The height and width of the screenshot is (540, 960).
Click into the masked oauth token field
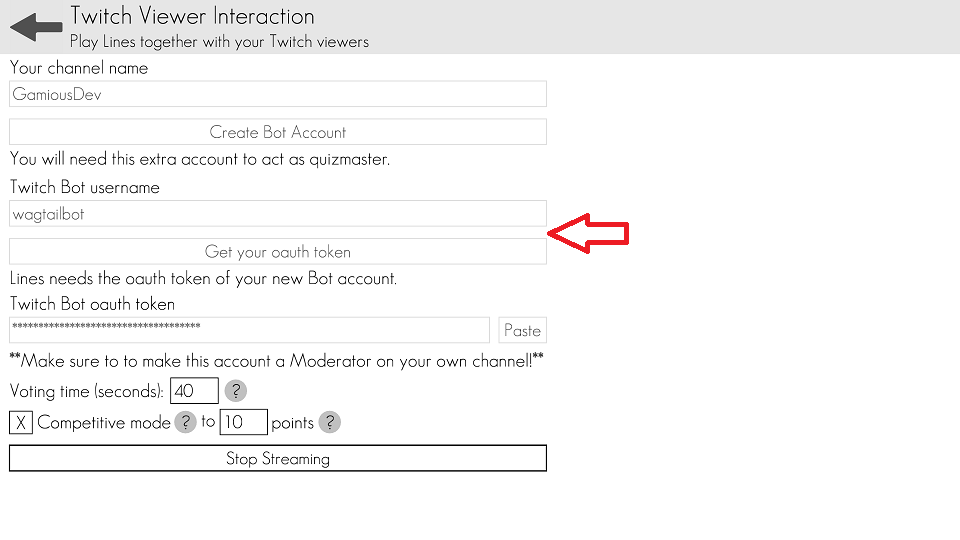[x=249, y=330]
